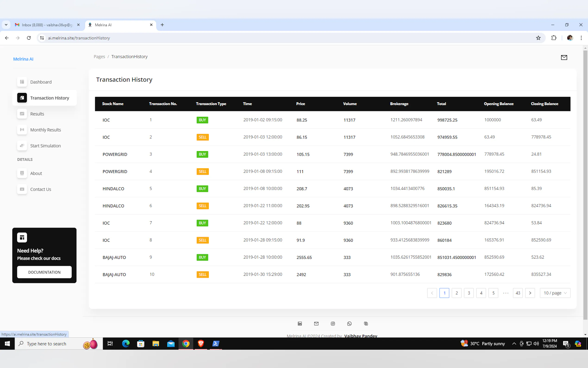The width and height of the screenshot is (588, 368).
Task: Click the Start Simulation icon
Action: tap(22, 146)
